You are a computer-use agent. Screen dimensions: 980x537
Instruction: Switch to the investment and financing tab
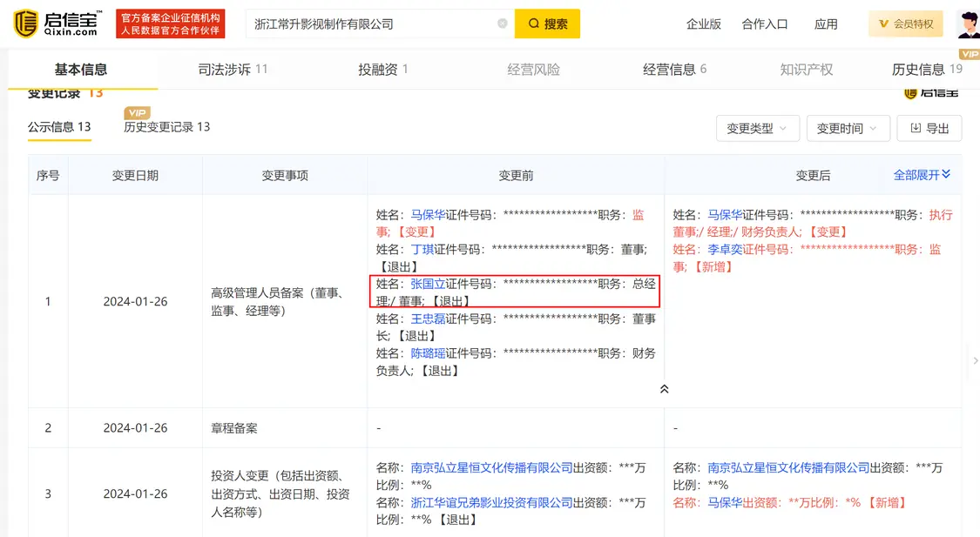(x=382, y=70)
